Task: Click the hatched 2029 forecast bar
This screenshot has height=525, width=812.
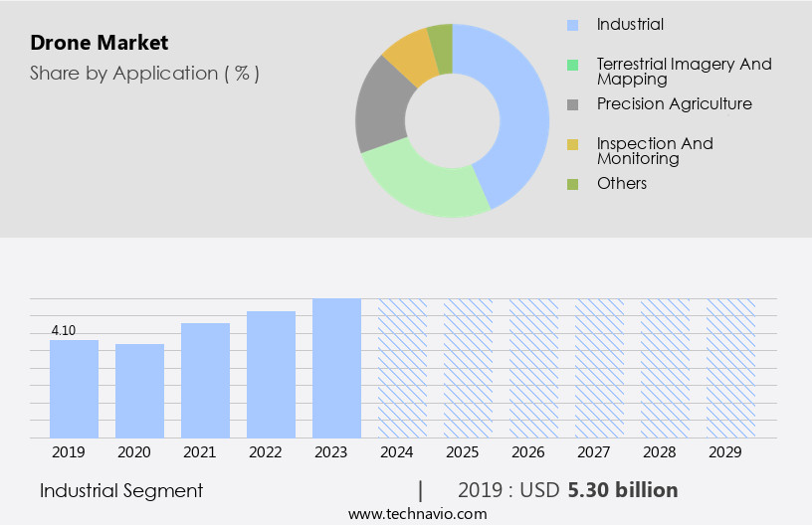Action: pyautogui.click(x=730, y=368)
